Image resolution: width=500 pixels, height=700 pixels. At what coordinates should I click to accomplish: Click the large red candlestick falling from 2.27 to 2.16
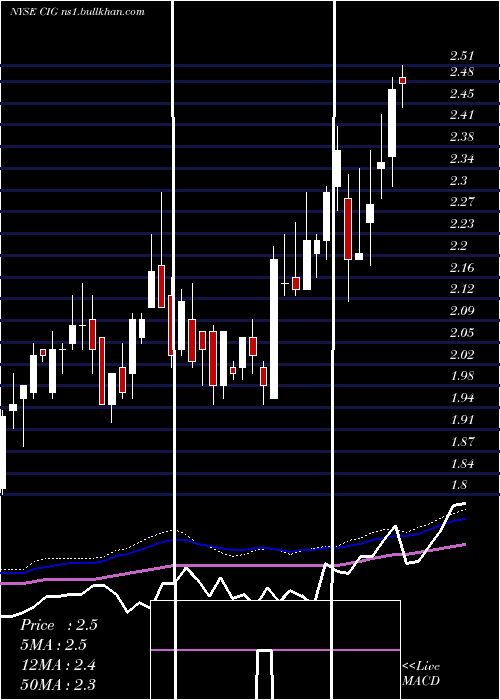point(348,229)
